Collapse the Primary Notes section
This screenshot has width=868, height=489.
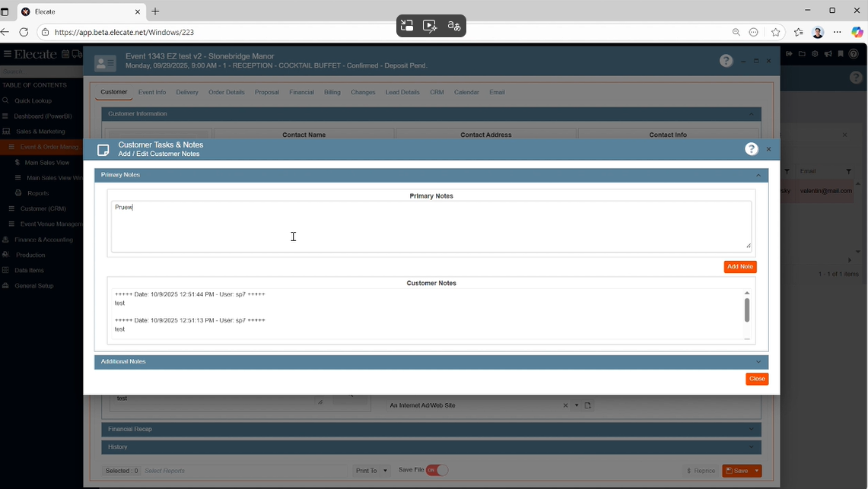pos(758,175)
